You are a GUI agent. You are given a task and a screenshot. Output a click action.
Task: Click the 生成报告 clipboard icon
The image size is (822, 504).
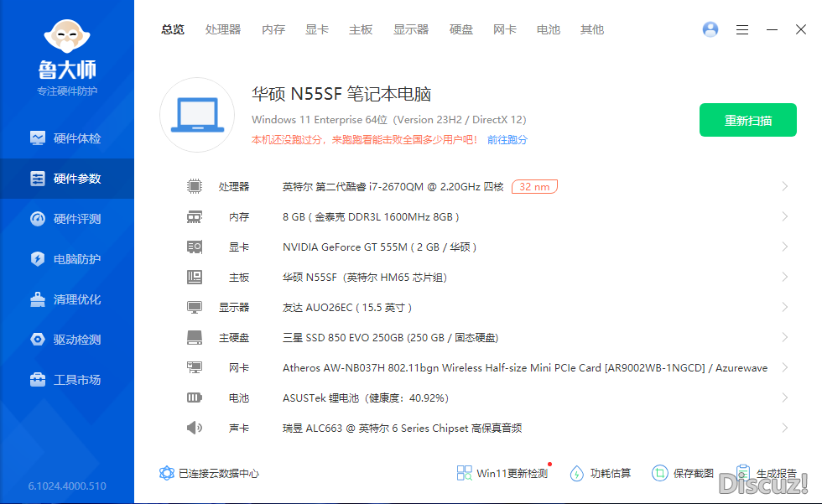pos(742,473)
